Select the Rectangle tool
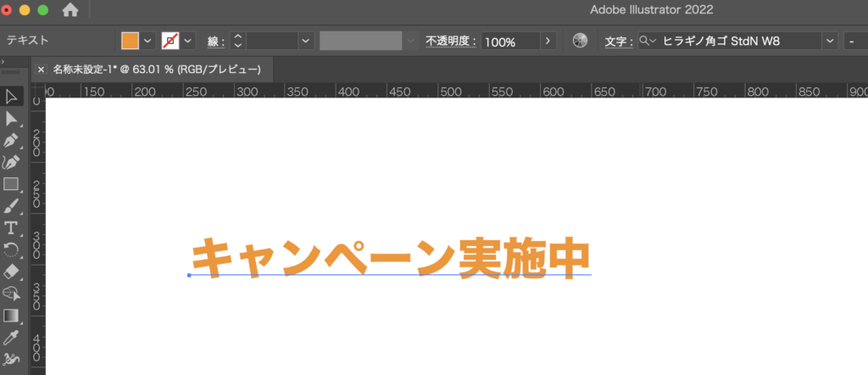The height and width of the screenshot is (375, 868). coord(11,184)
